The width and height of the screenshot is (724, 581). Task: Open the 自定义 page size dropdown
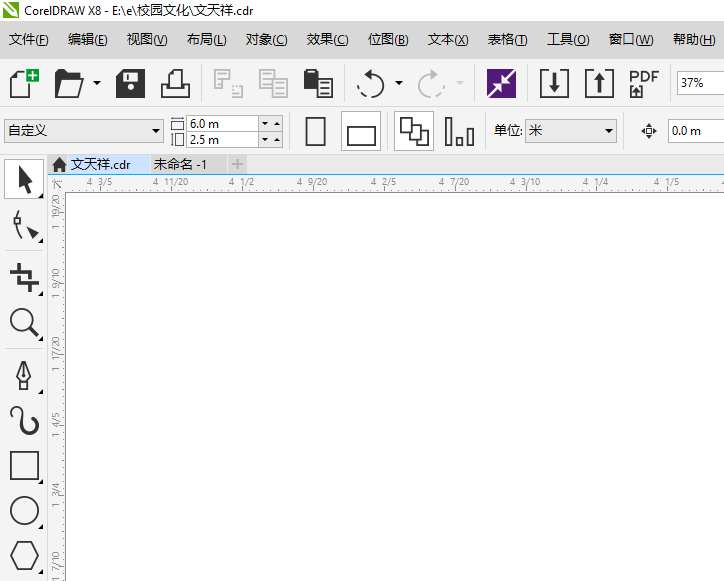click(x=84, y=131)
